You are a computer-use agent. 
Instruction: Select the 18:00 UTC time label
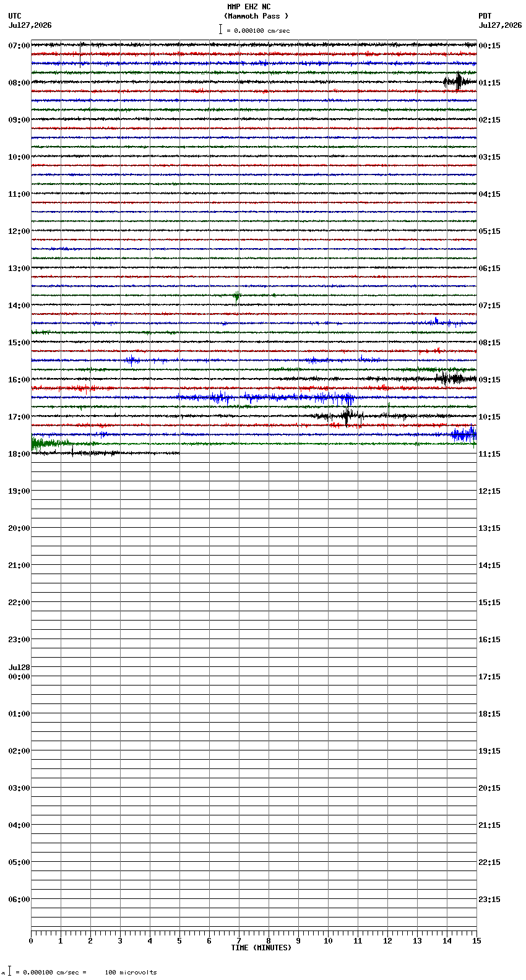pyautogui.click(x=19, y=454)
